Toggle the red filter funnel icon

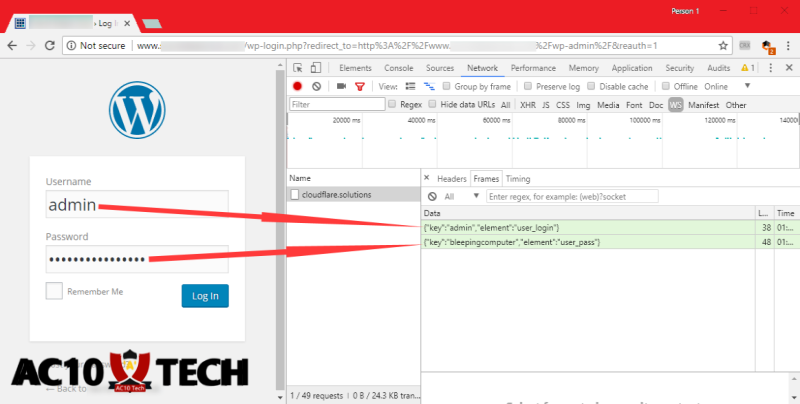click(360, 87)
